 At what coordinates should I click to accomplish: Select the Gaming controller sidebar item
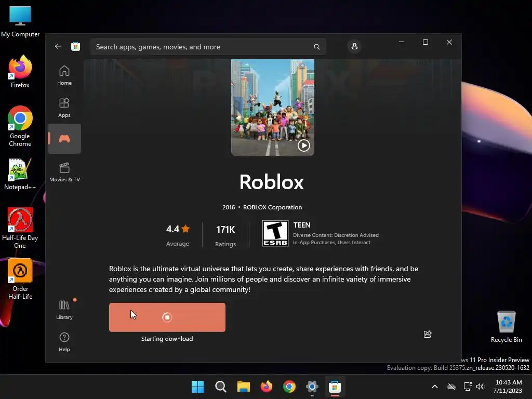click(x=64, y=139)
